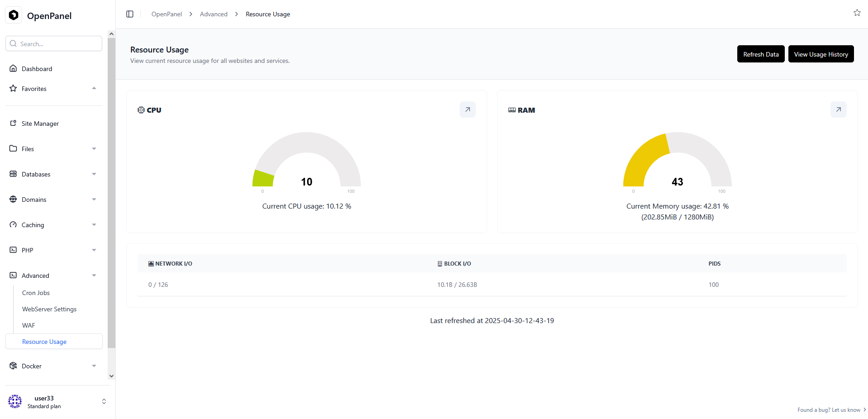Add page to favorites star icon
The width and height of the screenshot is (868, 419).
[857, 13]
